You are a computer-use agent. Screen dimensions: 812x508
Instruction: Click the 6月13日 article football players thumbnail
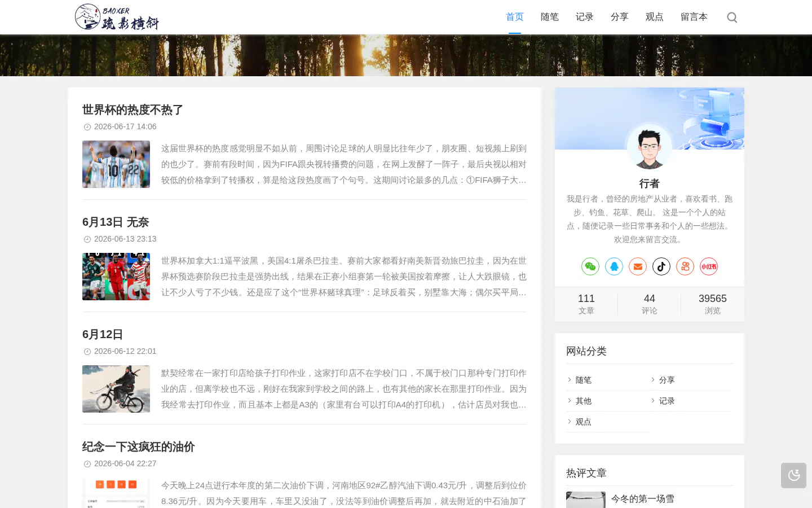(116, 277)
